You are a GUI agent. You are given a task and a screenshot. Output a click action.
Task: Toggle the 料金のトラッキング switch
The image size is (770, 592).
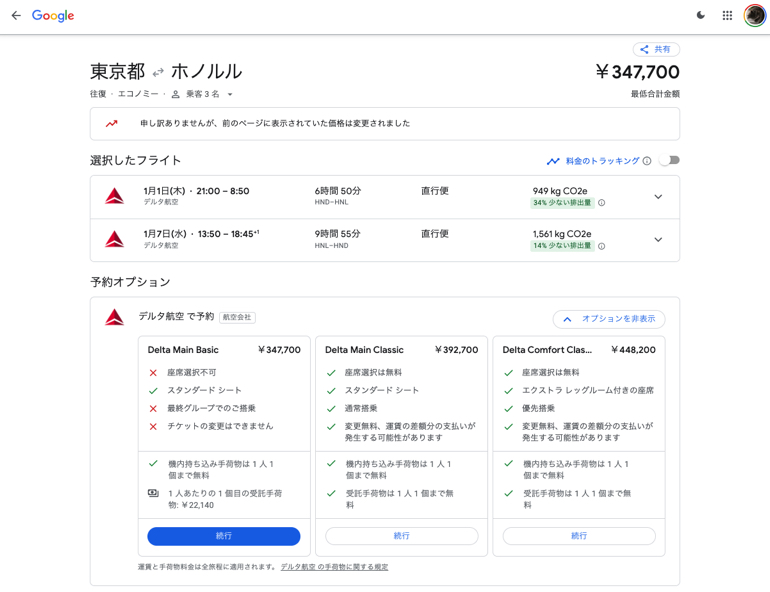point(670,160)
